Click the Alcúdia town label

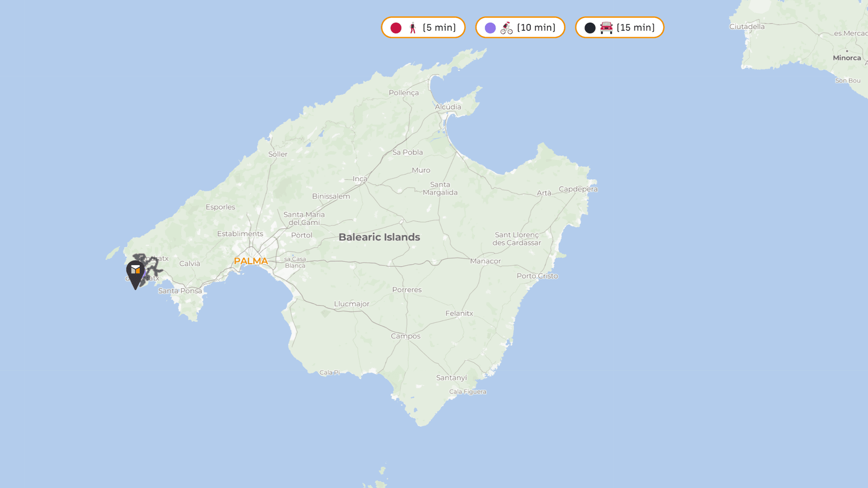coord(448,107)
